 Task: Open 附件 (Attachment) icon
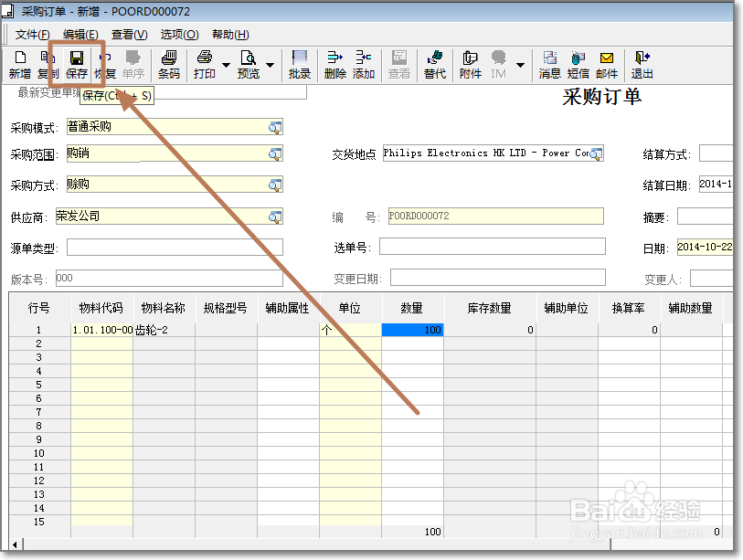point(470,65)
